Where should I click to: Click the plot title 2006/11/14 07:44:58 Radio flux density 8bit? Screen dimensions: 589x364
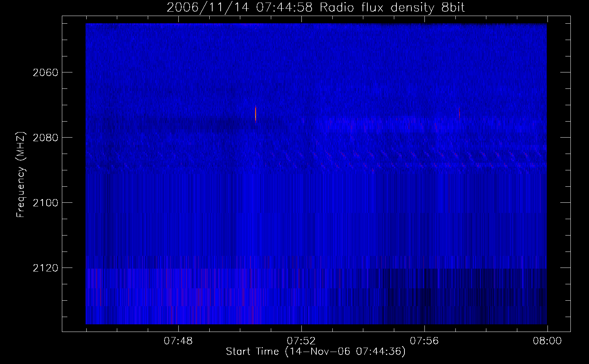point(316,8)
